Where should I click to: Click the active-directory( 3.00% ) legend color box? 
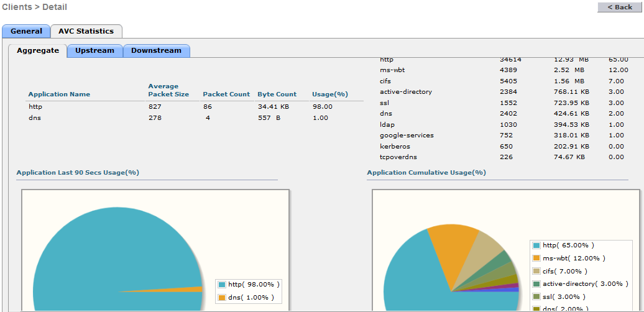(x=536, y=284)
